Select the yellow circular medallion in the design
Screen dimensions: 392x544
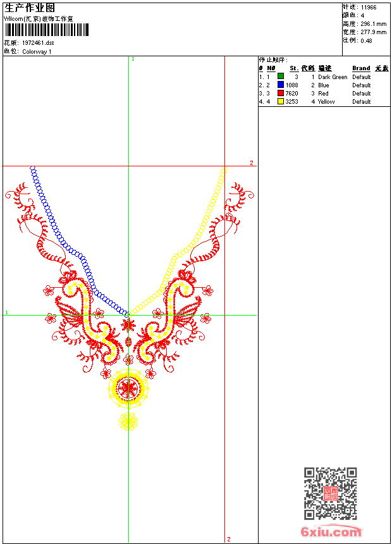pyautogui.click(x=129, y=387)
